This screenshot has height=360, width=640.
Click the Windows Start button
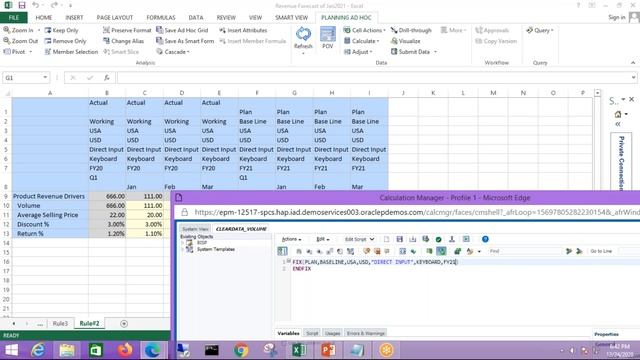pyautogui.click(x=11, y=350)
